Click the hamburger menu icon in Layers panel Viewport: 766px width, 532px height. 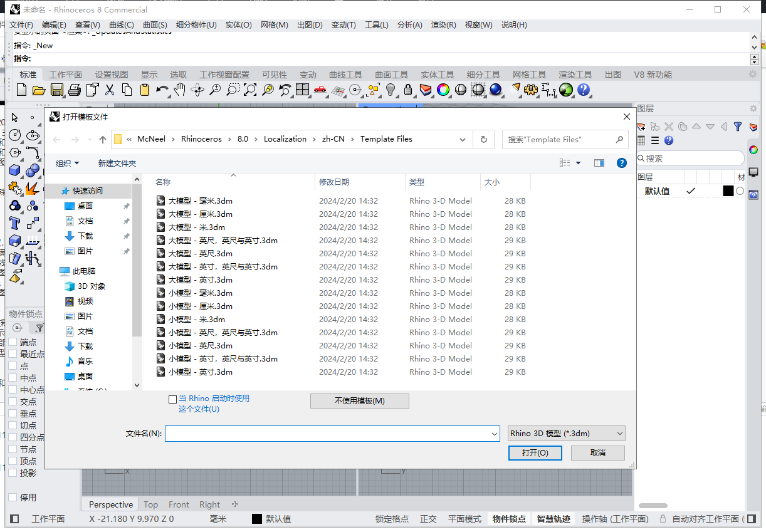(x=655, y=140)
